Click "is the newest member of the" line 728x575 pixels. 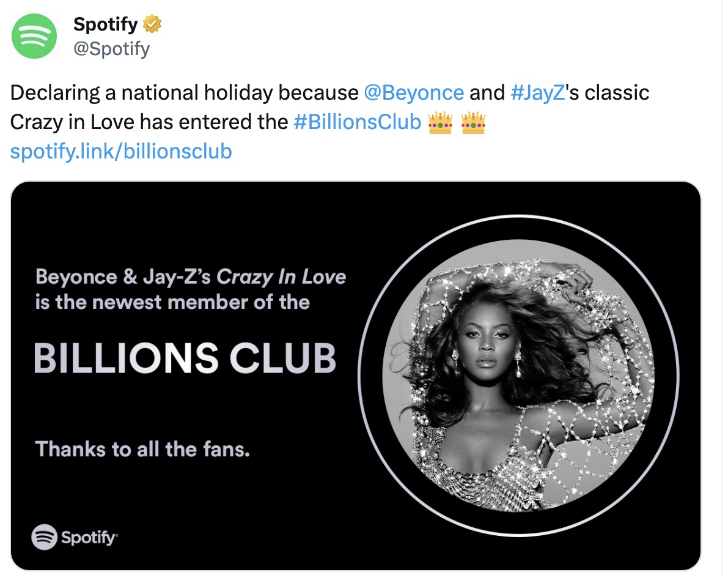click(172, 302)
